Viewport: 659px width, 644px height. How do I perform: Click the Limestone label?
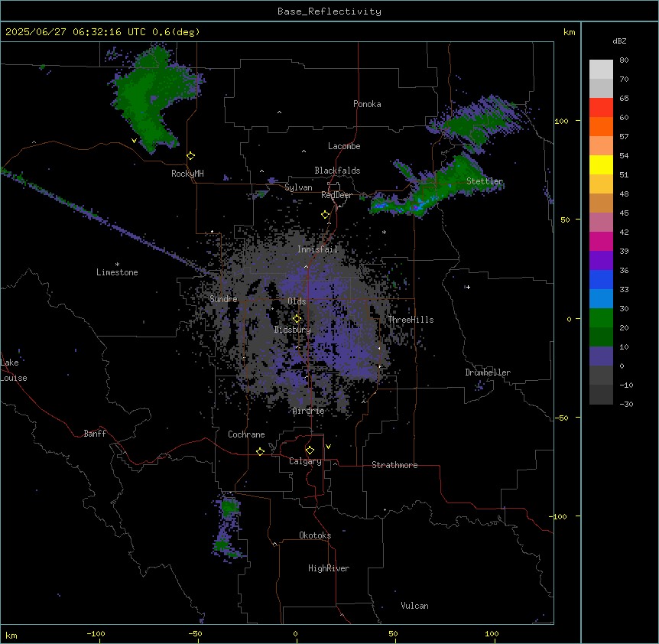[117, 272]
